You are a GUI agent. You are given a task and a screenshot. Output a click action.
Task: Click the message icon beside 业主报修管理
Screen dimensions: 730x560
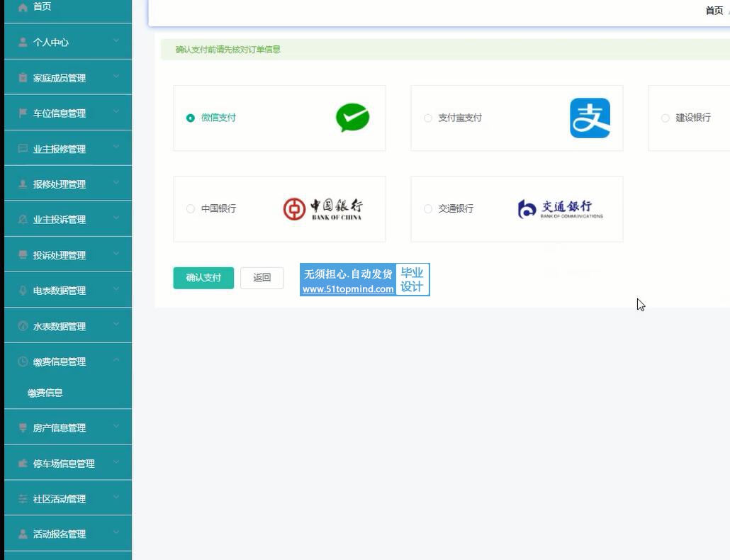(23, 149)
